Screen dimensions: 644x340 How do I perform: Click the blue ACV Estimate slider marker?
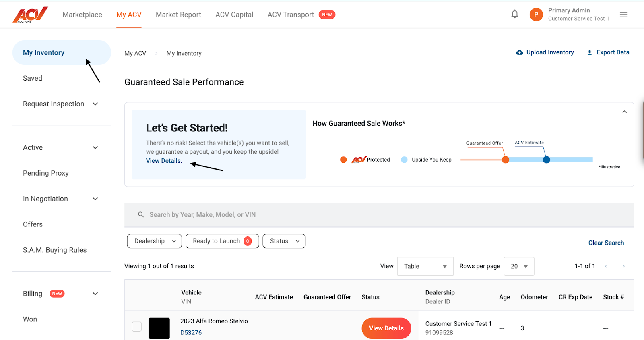(x=546, y=160)
